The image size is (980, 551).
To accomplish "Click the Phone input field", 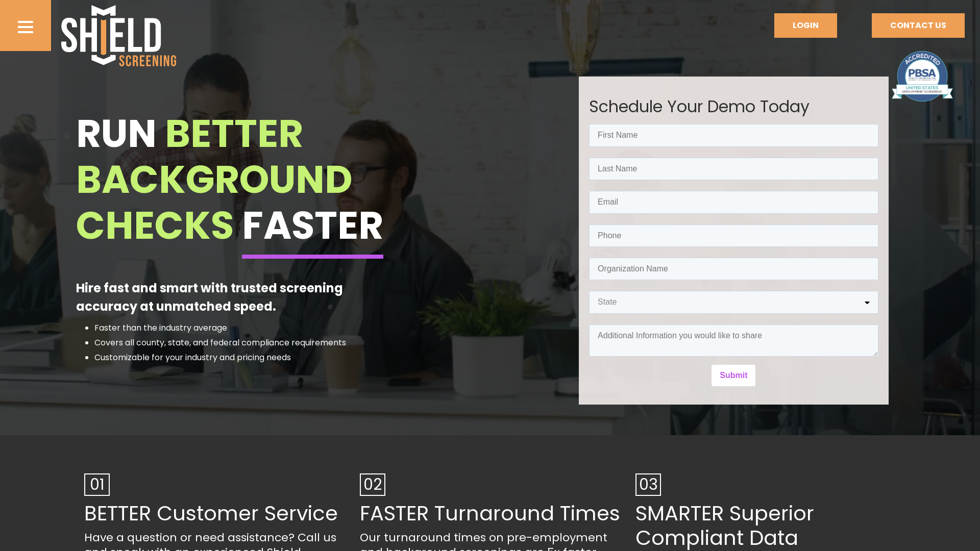I will pos(733,236).
